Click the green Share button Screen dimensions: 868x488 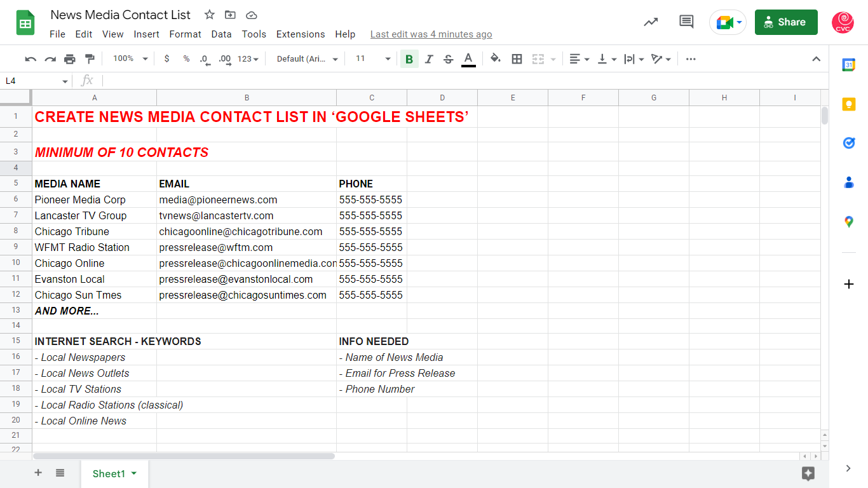pos(786,22)
